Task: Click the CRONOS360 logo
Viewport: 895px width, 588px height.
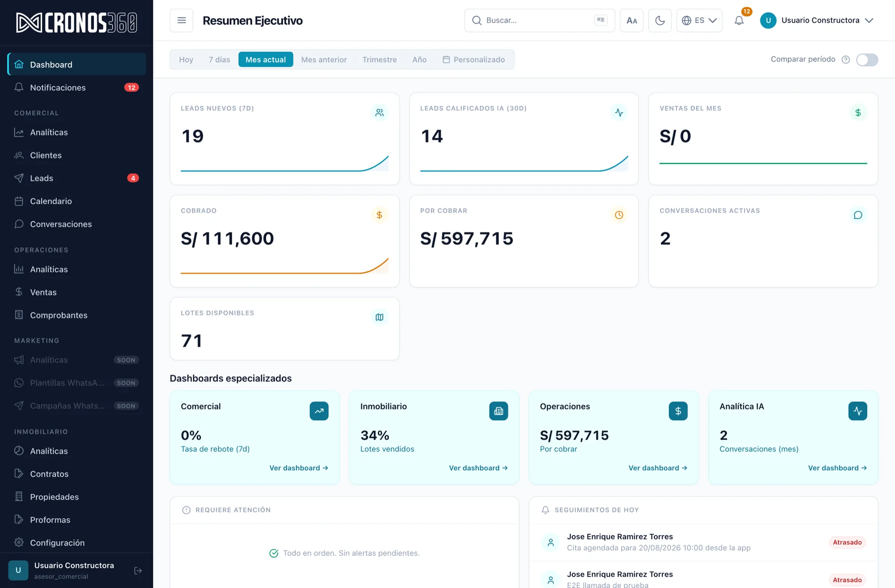Action: [x=77, y=22]
